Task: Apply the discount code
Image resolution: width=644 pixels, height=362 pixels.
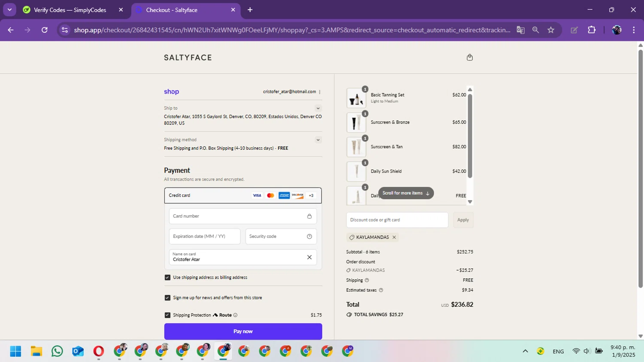Action: 463,220
